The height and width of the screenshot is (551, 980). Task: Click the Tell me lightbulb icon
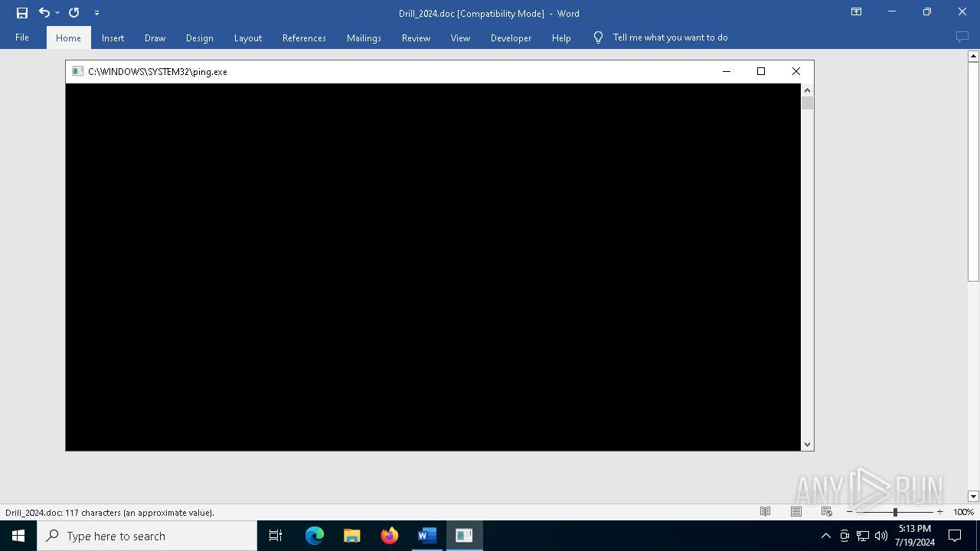click(x=598, y=37)
